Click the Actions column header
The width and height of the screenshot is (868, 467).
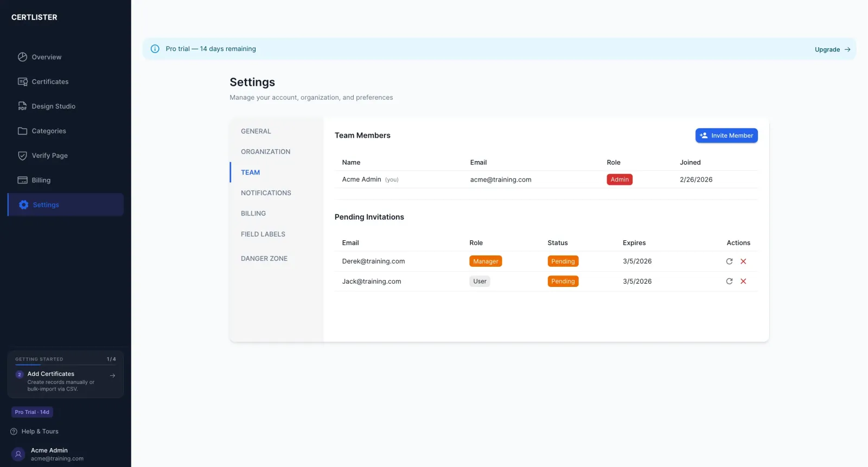pos(738,243)
